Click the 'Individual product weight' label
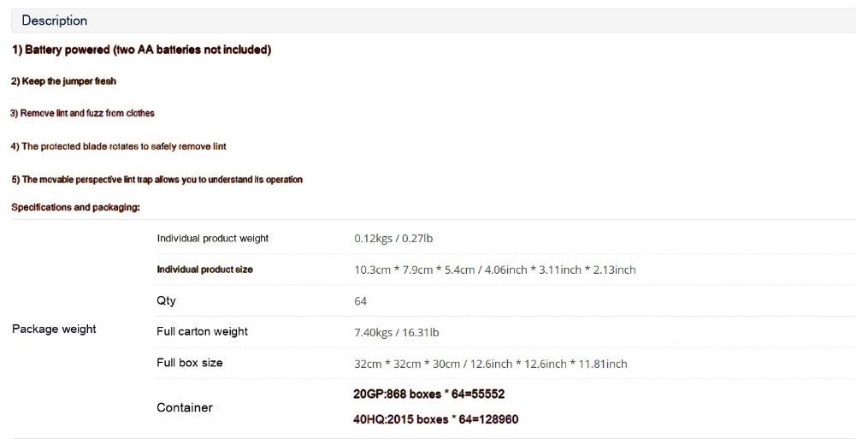This screenshot has height=445, width=868. [x=213, y=238]
